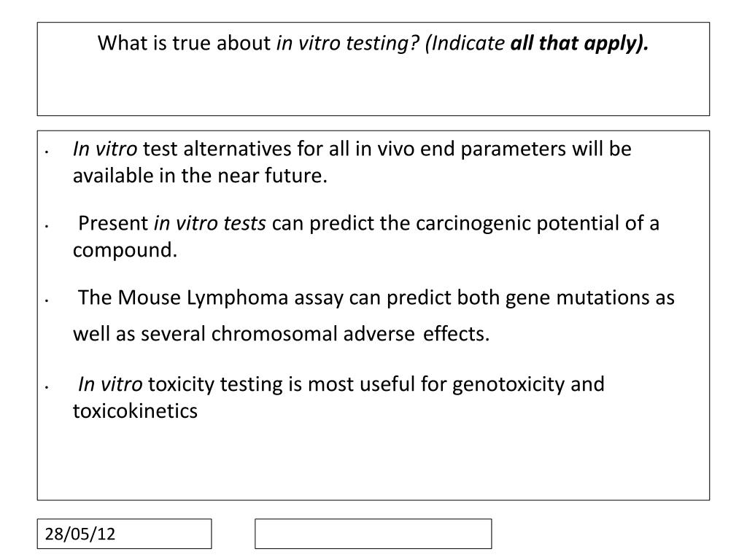
Task: Click the bullet before 'The Mouse Lymphoma'
Action: tap(47, 301)
